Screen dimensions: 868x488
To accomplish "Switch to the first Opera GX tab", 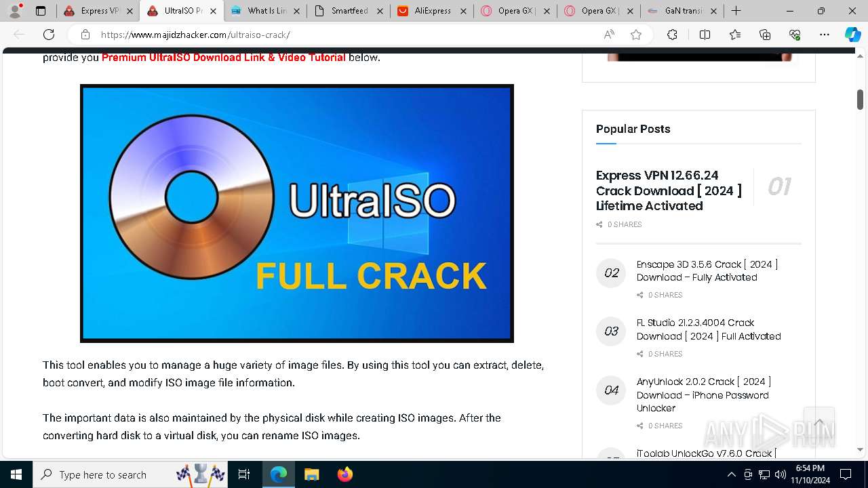I will pyautogui.click(x=516, y=11).
